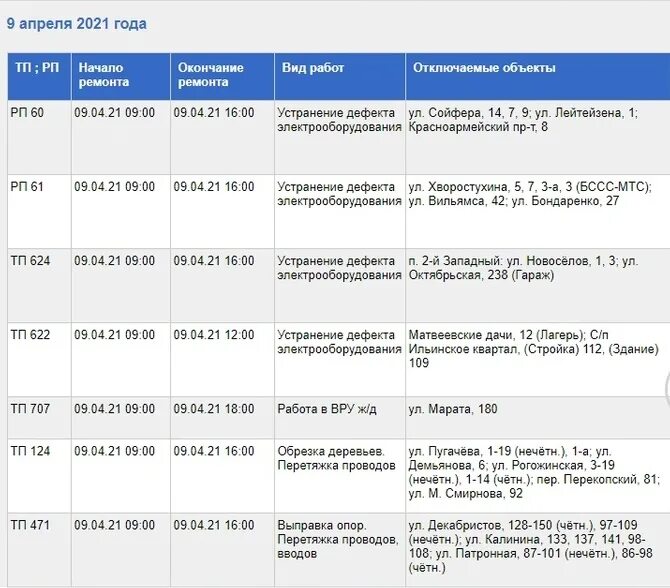Click the 'Обрезка деревьев. Перетяжка проводов' cell

pos(340,476)
